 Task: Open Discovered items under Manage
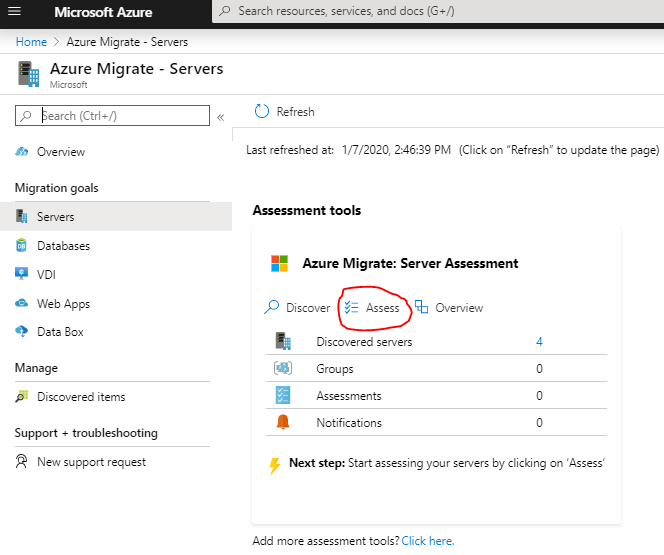[81, 397]
